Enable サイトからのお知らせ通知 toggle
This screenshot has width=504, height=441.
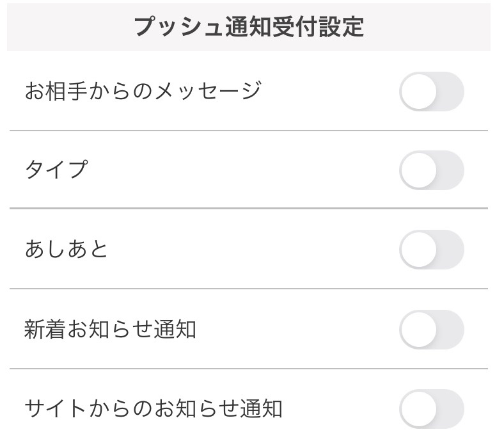(431, 409)
